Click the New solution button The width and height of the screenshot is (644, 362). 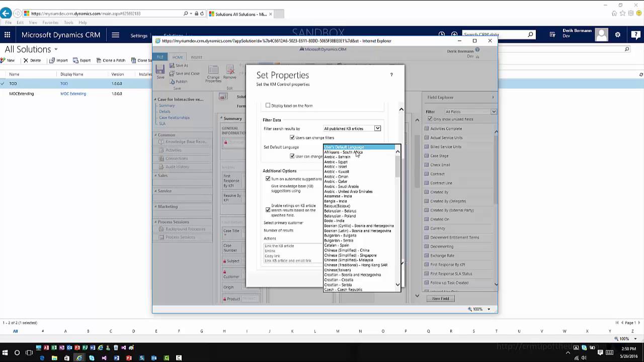tap(8, 60)
